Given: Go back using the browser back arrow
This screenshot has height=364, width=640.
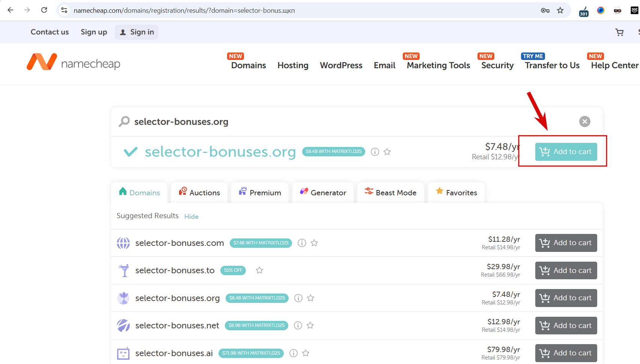Looking at the screenshot, I should click(11, 10).
